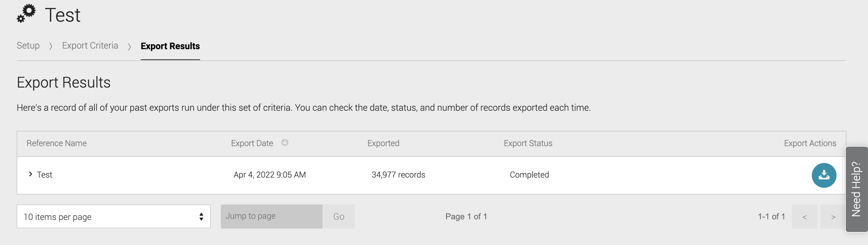Image resolution: width=868 pixels, height=245 pixels.
Task: Click the Reference Name column header
Action: (x=56, y=144)
